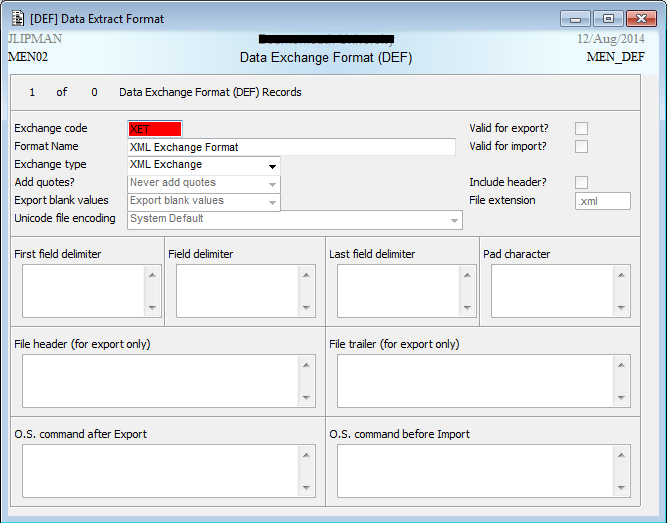Screen dimensions: 668x523
Task: Expand the Add quotes dropdown
Action: [271, 183]
